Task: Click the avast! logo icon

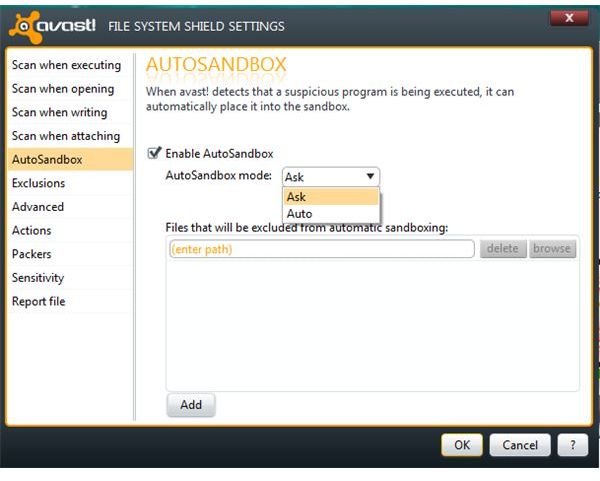Action: 26,27
